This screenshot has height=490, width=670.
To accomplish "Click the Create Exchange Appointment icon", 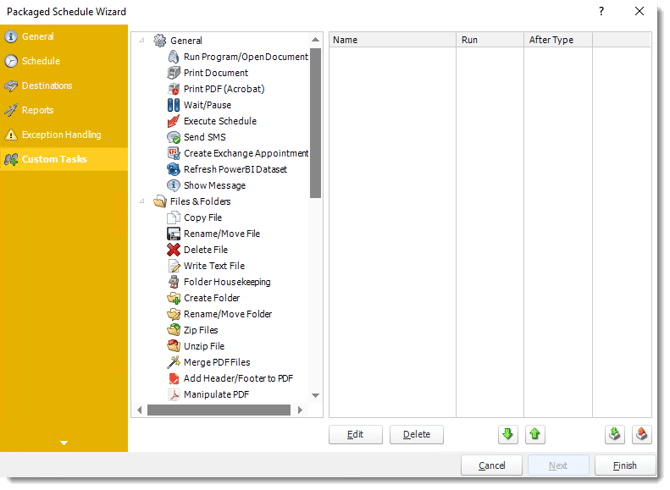I will 173,153.
